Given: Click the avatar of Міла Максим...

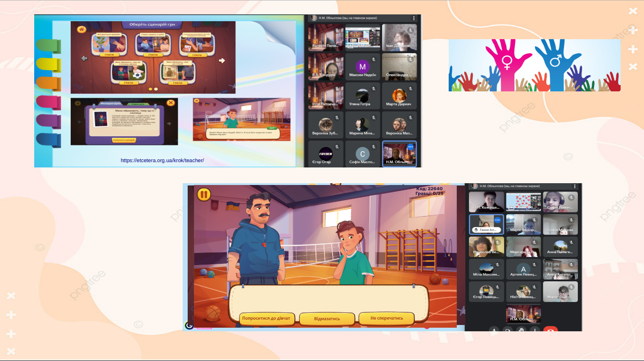Looking at the screenshot, I should pos(486,267).
